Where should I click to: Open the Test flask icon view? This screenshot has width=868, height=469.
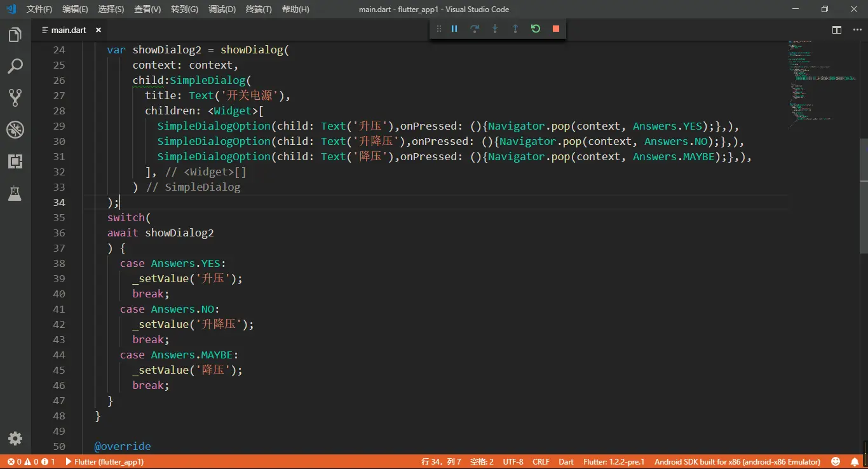click(15, 194)
